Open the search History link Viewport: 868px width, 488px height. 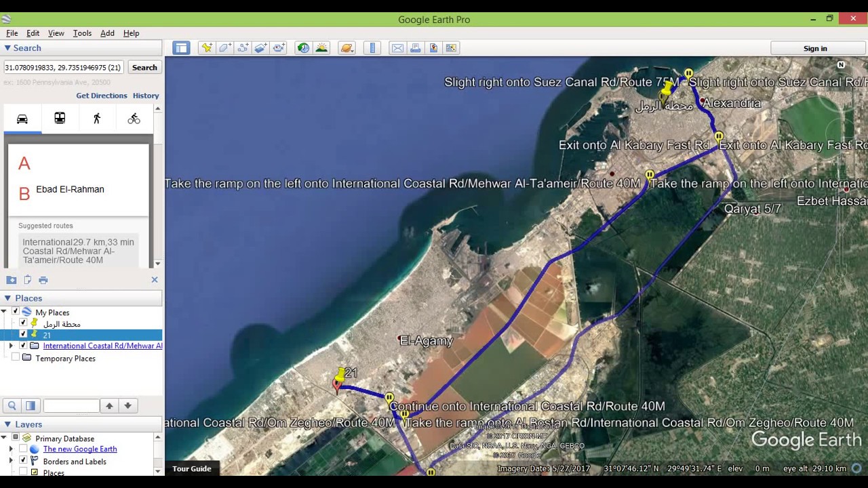point(146,96)
